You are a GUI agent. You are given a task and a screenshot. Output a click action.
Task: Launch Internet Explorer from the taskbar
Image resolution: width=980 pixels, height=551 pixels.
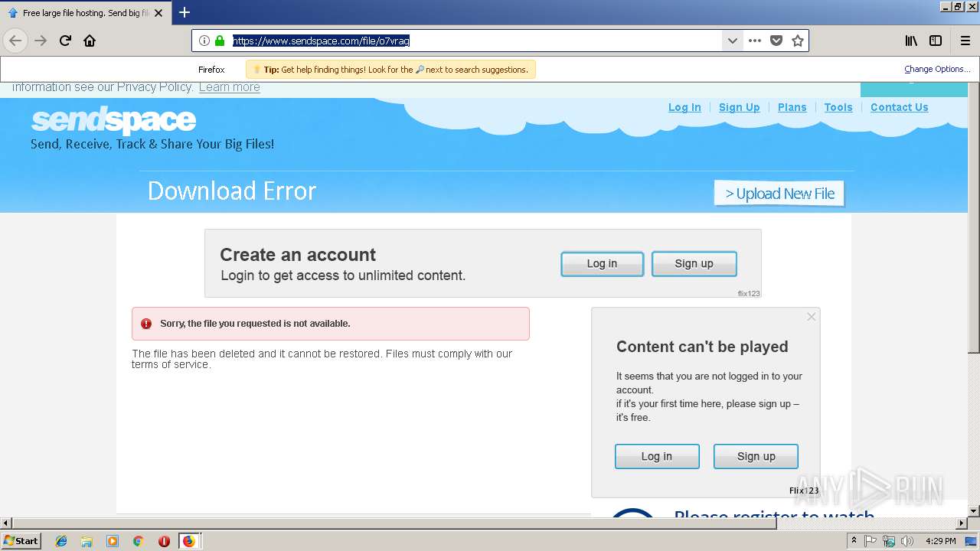[x=61, y=541]
